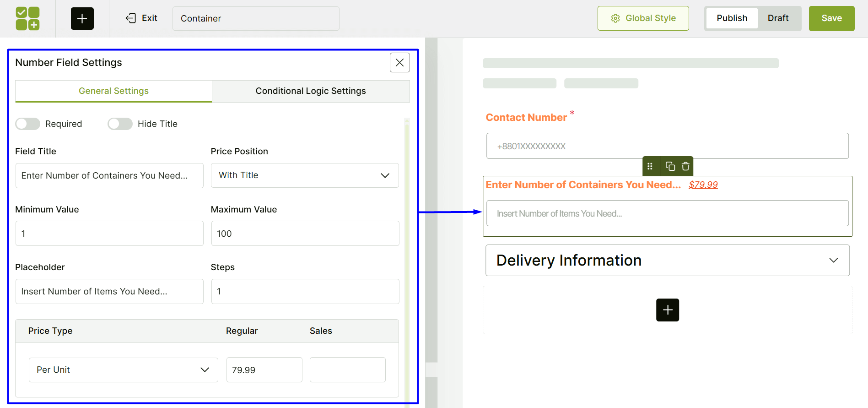Duplicate the number field using copy icon
868x408 pixels.
coord(670,166)
